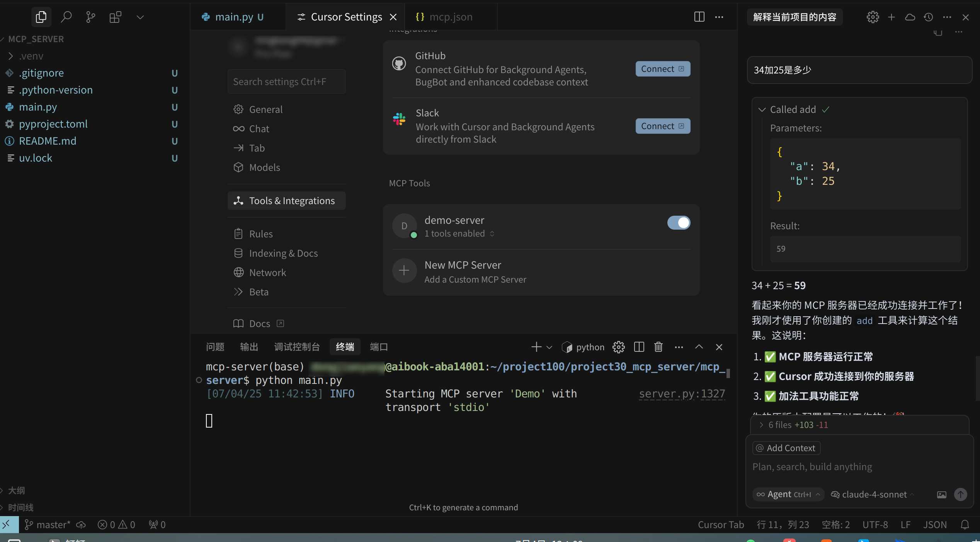Open the Docs external link
The image size is (980, 542).
(x=259, y=324)
